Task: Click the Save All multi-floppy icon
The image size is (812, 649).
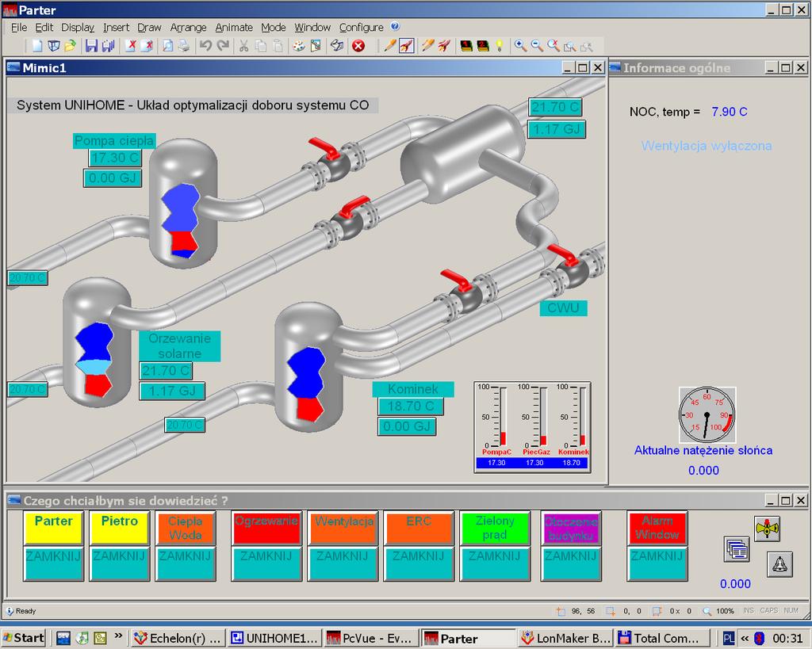Action: [108, 46]
